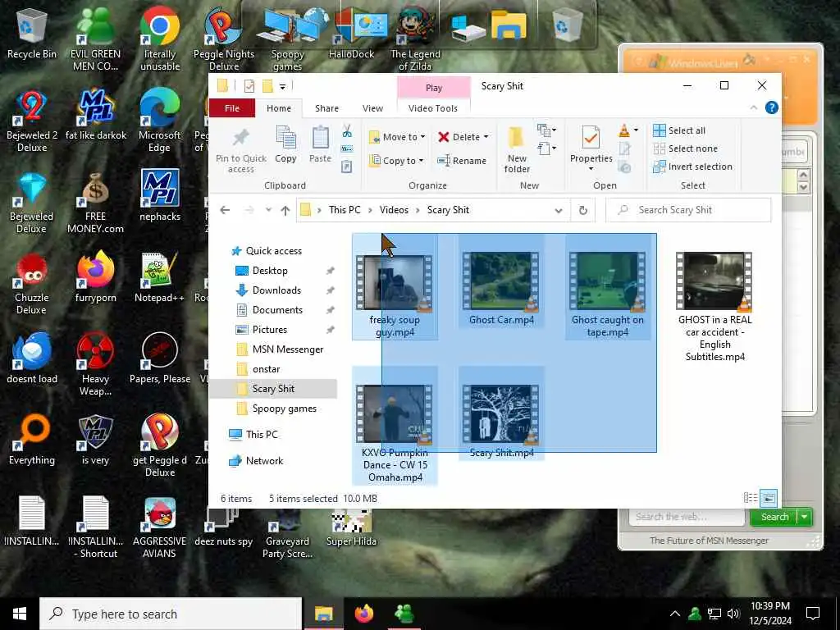This screenshot has width=840, height=630.
Task: Click the Windows Start button
Action: tap(20, 614)
